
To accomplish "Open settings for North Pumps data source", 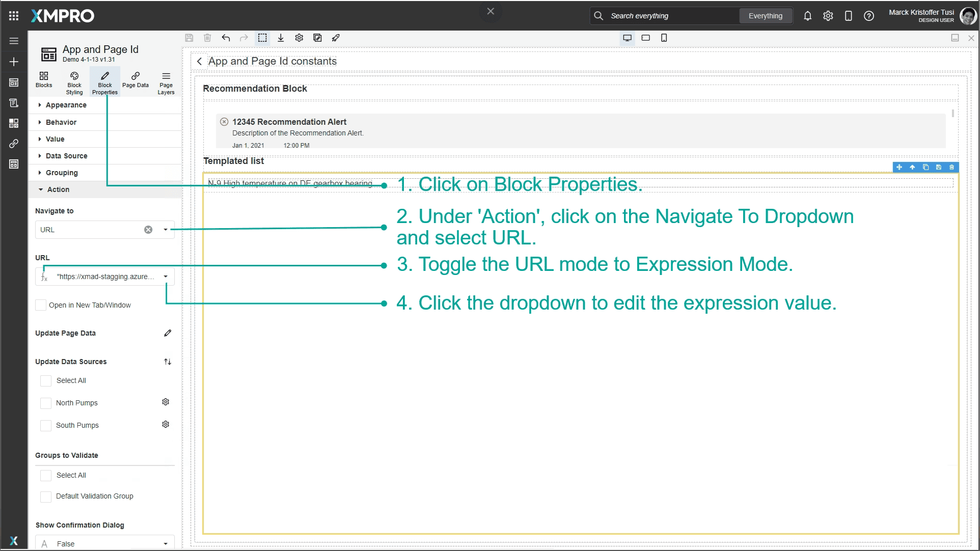I will click(166, 402).
